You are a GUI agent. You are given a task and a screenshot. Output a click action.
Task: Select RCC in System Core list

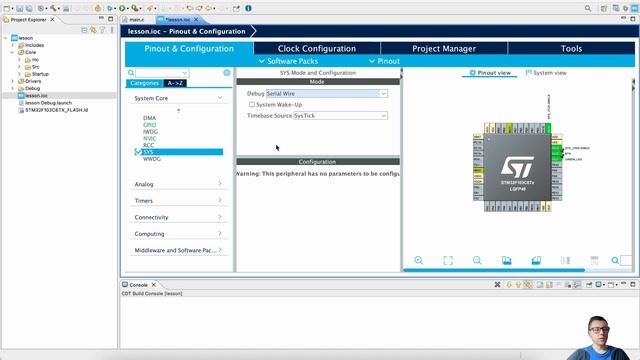[x=149, y=145]
